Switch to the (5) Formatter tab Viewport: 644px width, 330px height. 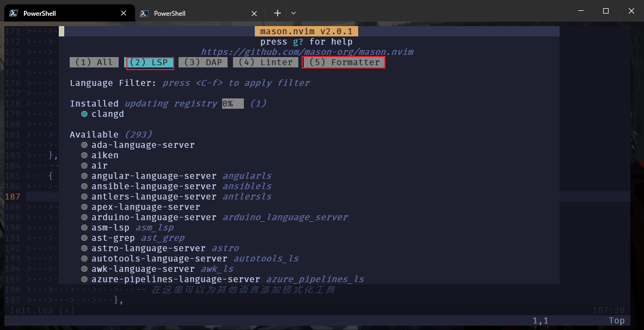tap(344, 63)
